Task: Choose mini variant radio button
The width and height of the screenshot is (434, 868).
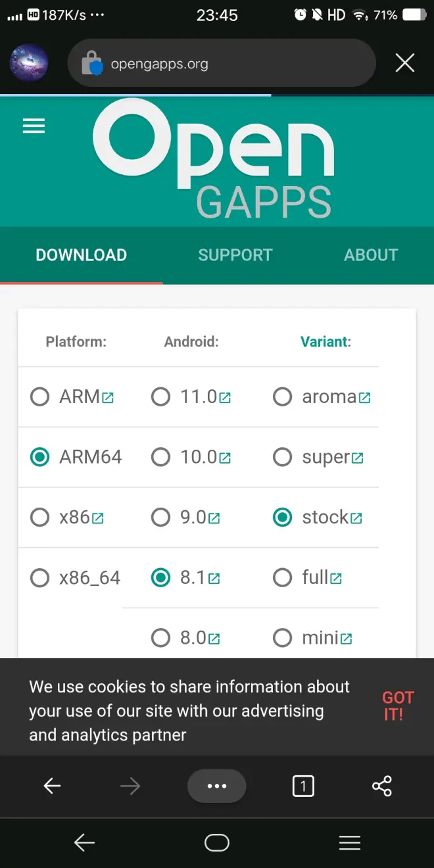Action: click(282, 638)
